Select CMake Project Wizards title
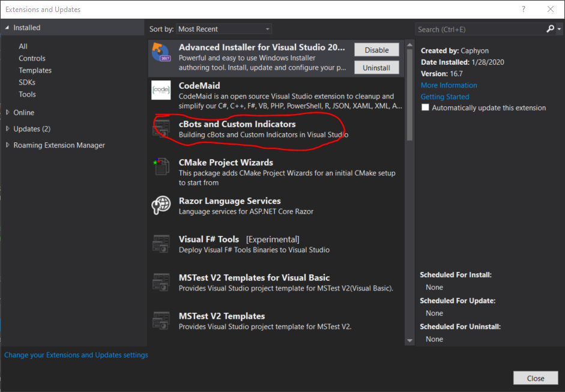 226,163
